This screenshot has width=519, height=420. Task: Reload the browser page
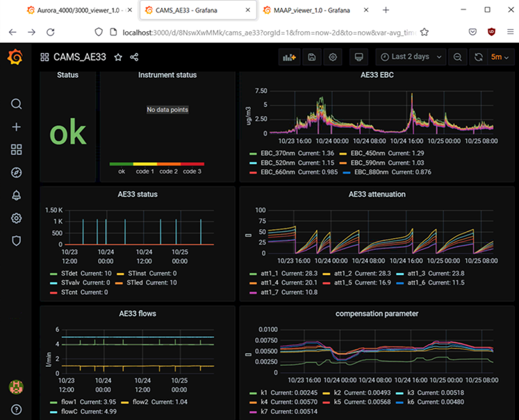point(50,32)
